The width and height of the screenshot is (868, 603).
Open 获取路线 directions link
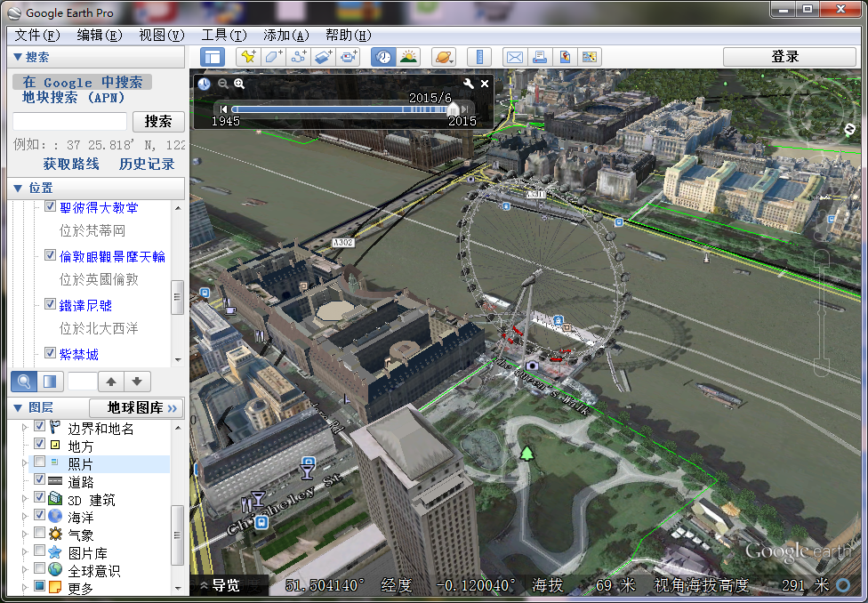pyautogui.click(x=71, y=164)
